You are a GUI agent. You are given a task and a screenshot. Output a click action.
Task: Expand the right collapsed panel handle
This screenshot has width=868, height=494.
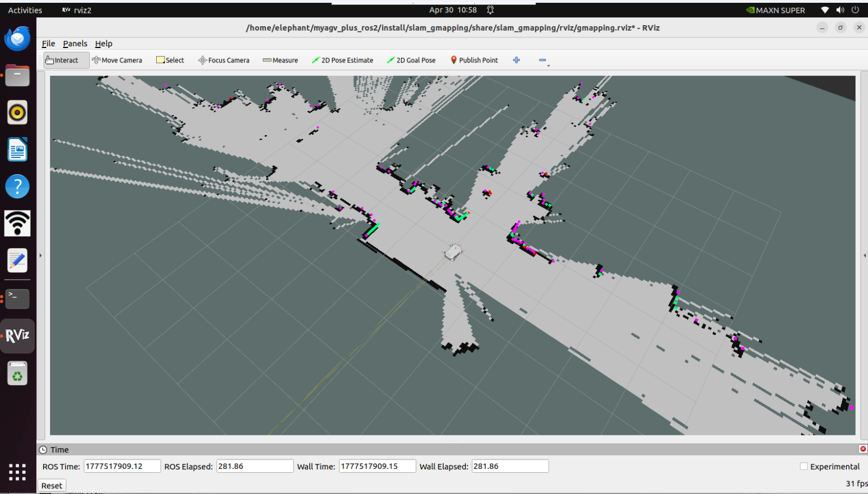(x=865, y=256)
